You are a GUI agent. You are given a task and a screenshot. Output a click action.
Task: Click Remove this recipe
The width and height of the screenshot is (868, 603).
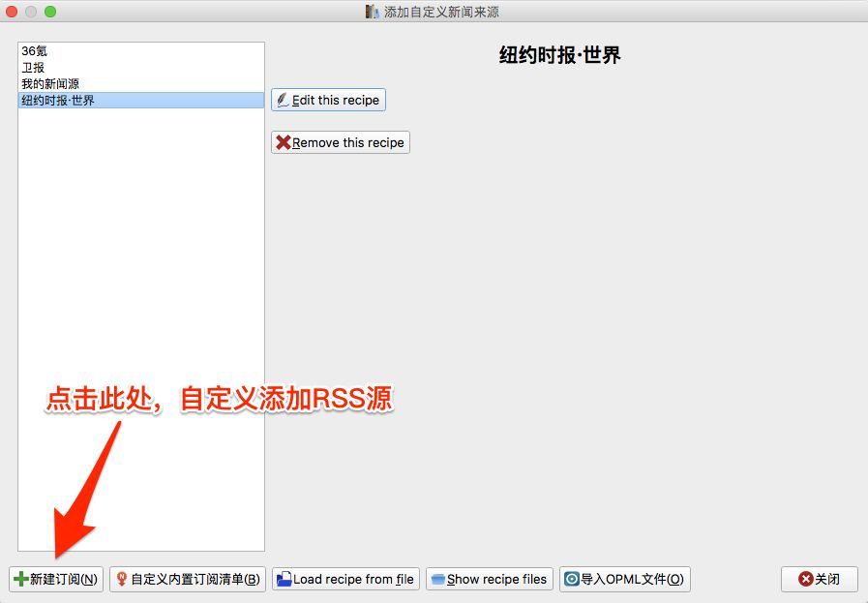(x=341, y=143)
